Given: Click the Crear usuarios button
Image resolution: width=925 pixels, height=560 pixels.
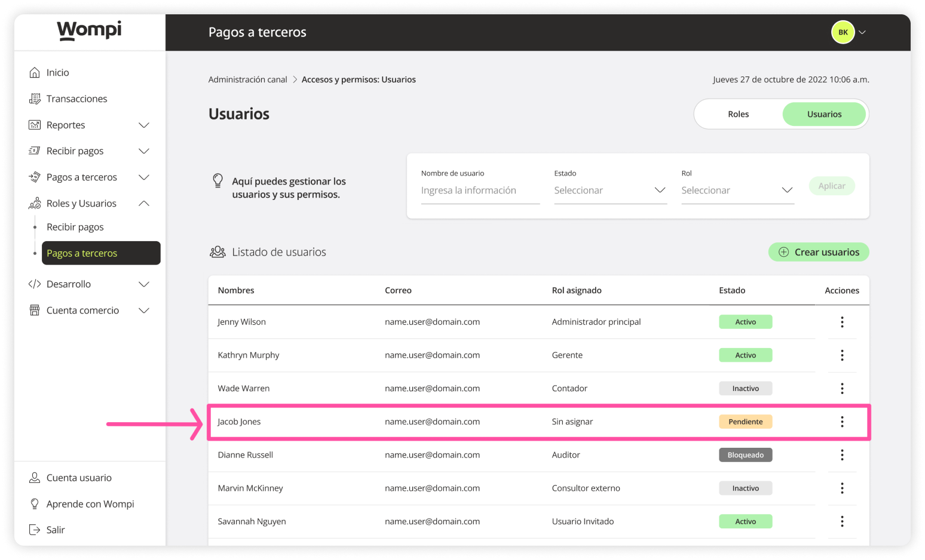Looking at the screenshot, I should (818, 251).
